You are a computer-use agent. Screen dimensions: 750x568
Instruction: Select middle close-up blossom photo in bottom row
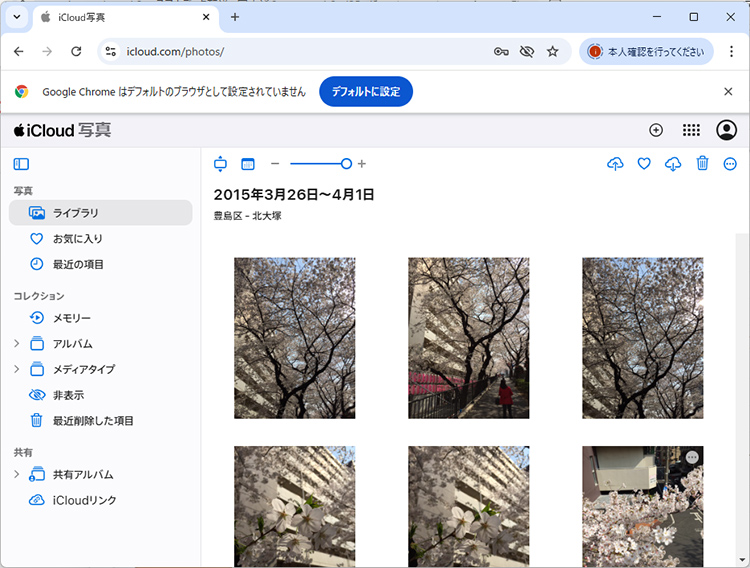(469, 507)
